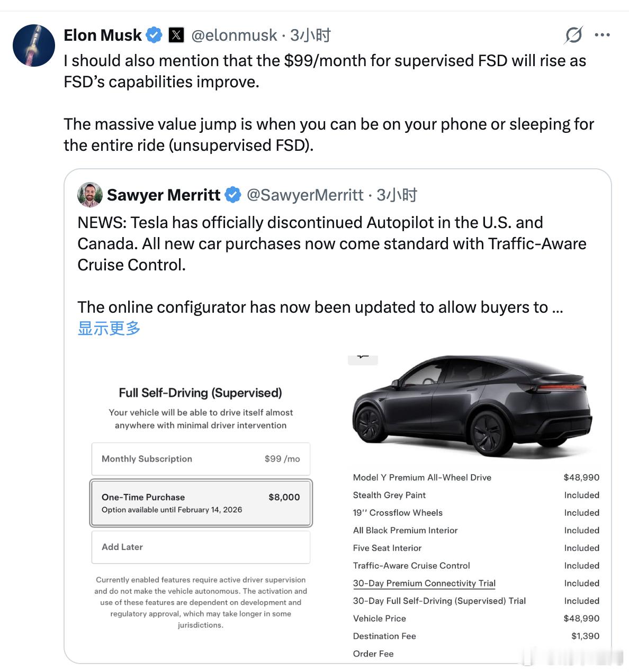Click the 30-Day Premium Connectivity Trial link
This screenshot has height=672, width=629.
pyautogui.click(x=424, y=583)
